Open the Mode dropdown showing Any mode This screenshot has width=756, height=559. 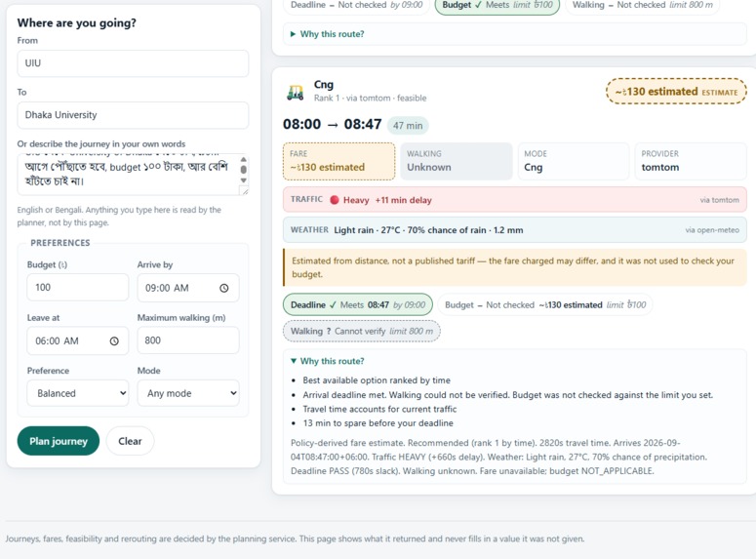[188, 393]
